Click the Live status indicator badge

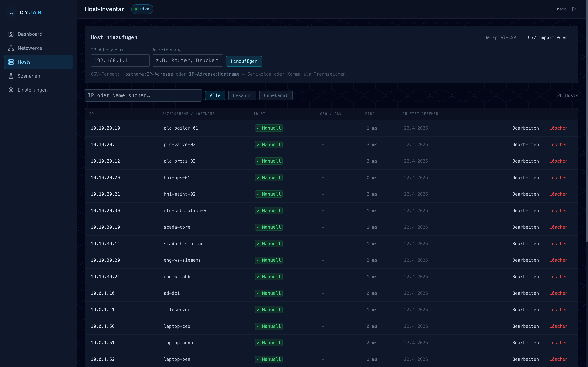(x=142, y=9)
